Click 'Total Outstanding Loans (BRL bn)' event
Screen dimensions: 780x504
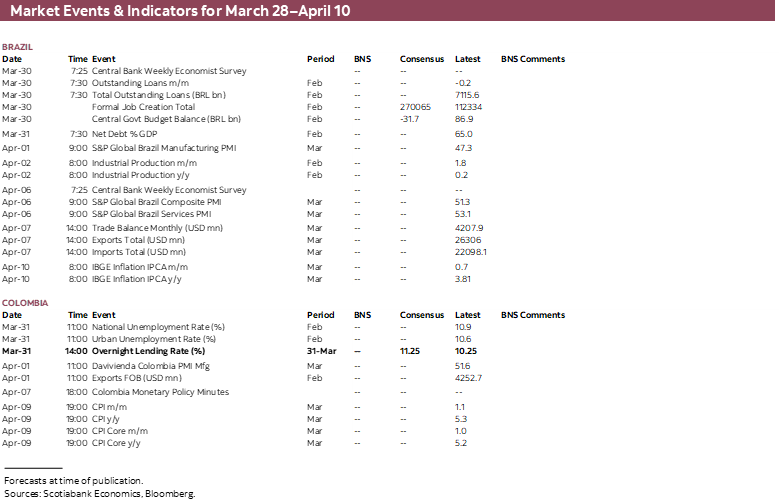click(x=159, y=95)
